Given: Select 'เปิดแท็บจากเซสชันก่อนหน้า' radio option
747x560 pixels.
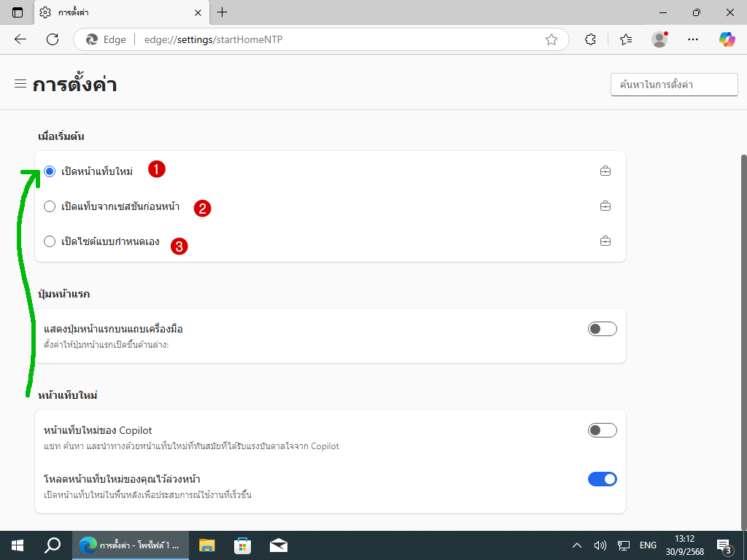Looking at the screenshot, I should 50,206.
